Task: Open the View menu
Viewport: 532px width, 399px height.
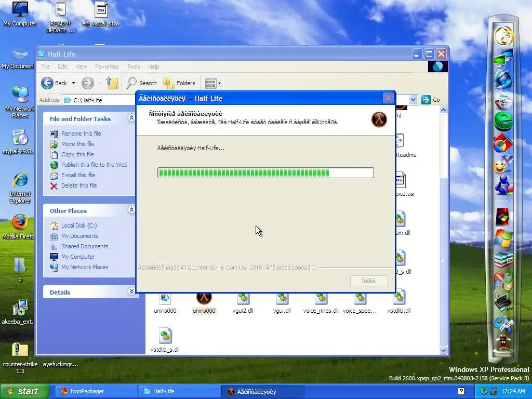Action: coord(81,66)
